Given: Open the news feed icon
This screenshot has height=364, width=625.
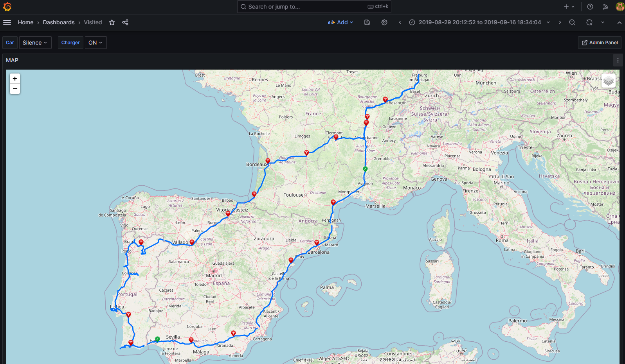Looking at the screenshot, I should [605, 7].
